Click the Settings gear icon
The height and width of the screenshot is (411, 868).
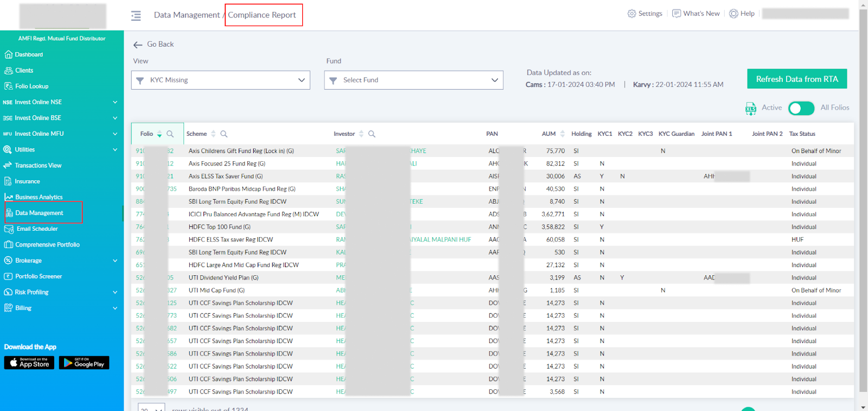click(x=631, y=14)
